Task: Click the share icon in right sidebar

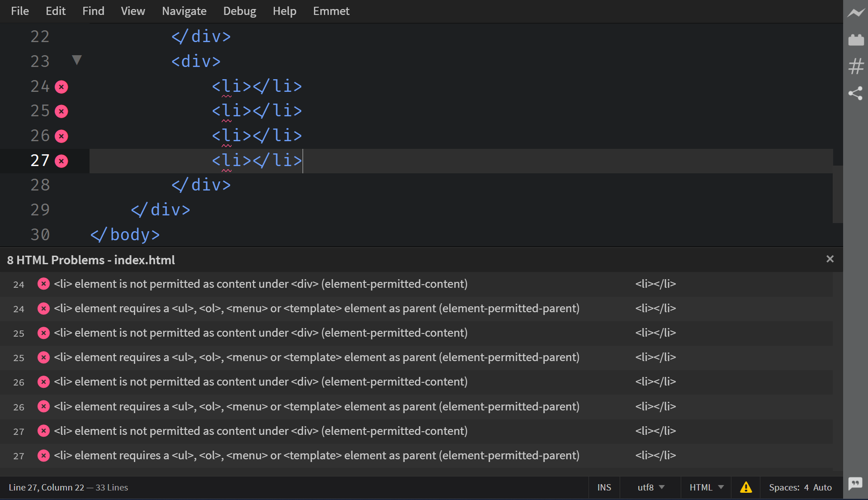Action: (856, 93)
